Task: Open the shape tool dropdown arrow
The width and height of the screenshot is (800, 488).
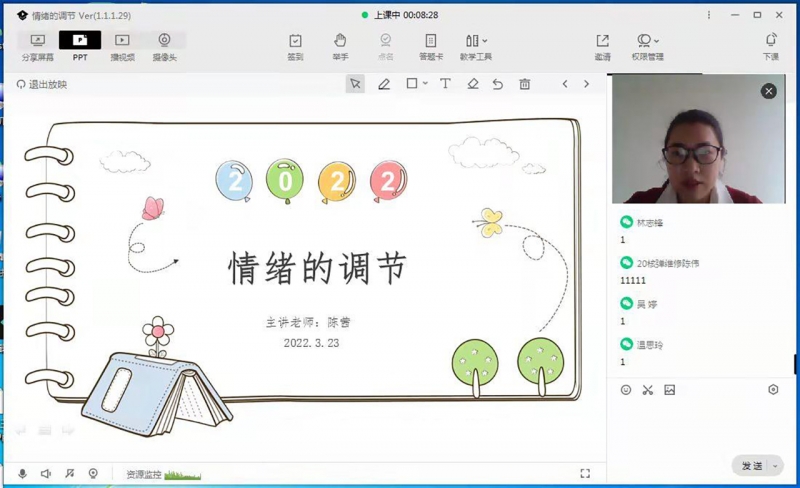Action: click(x=426, y=84)
